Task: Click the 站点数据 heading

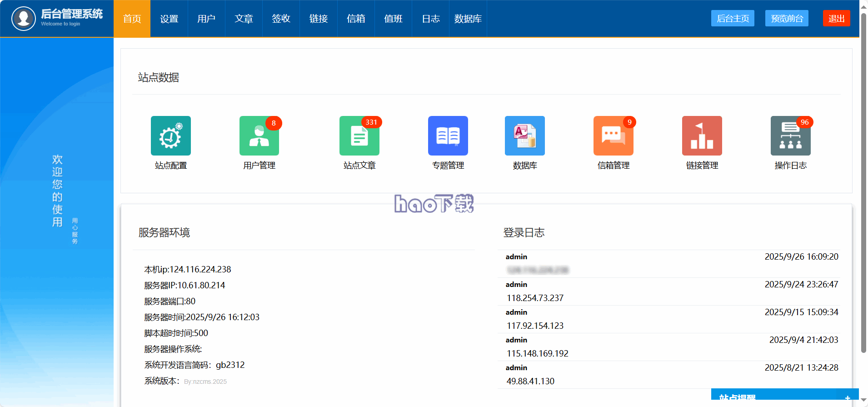Action: [x=159, y=77]
